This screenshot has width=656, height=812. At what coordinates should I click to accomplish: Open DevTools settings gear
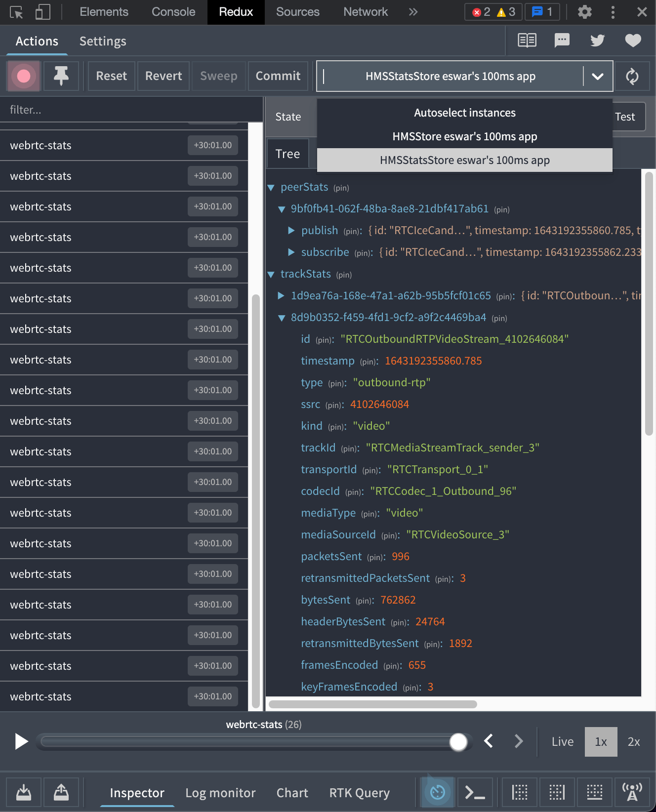pos(585,12)
